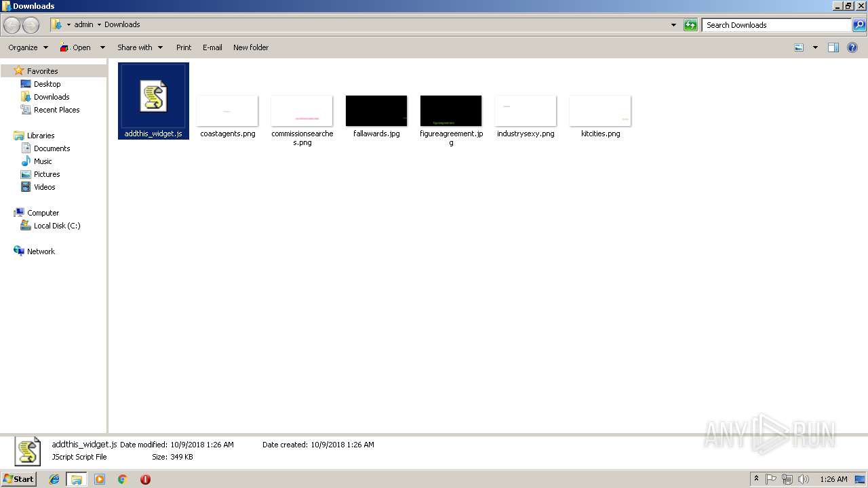The height and width of the screenshot is (488, 868).
Task: Click E-mail in the toolbar
Action: 212,47
